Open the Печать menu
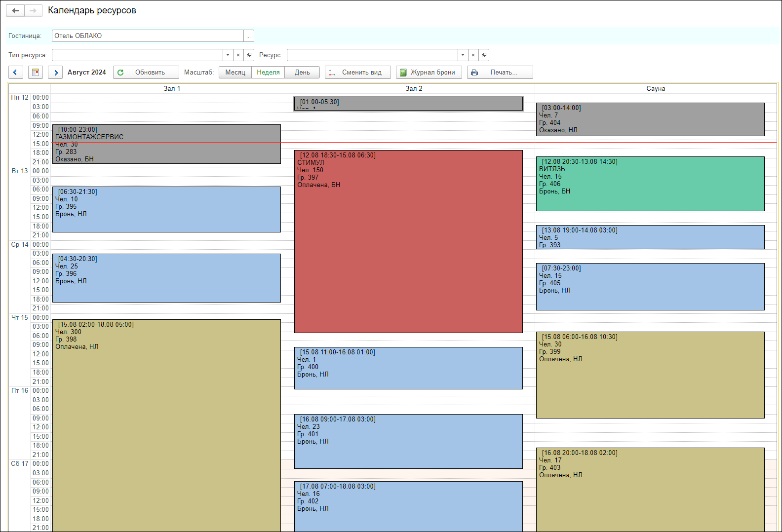 point(500,73)
